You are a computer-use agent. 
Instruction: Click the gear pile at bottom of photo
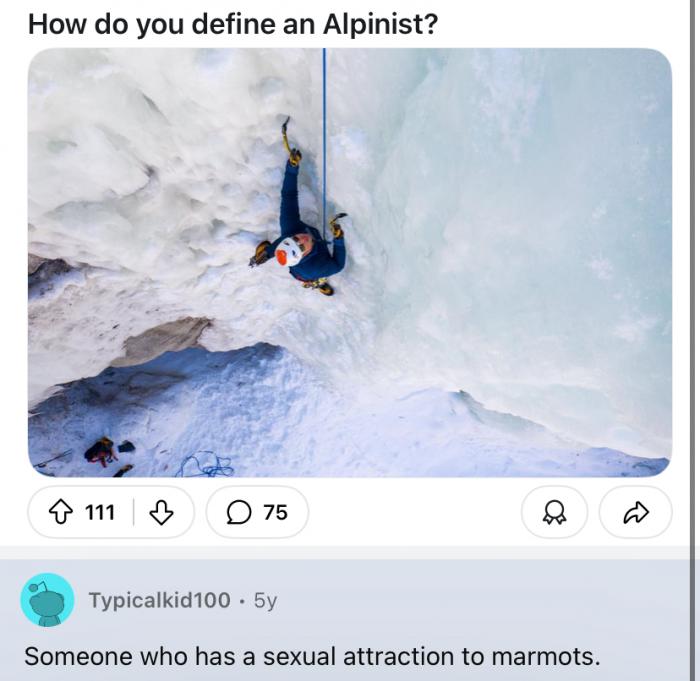click(x=108, y=454)
